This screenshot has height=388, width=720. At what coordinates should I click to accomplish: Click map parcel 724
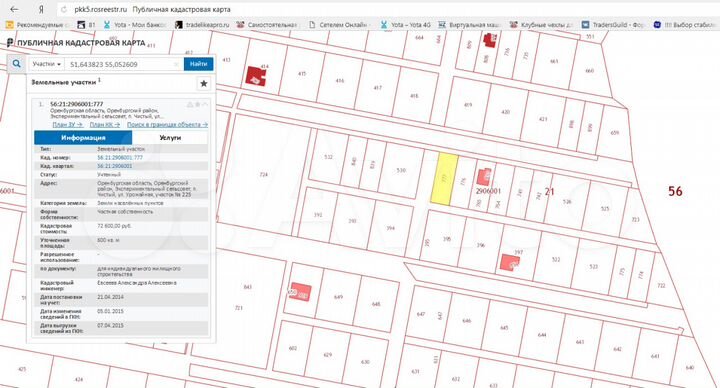tap(264, 174)
